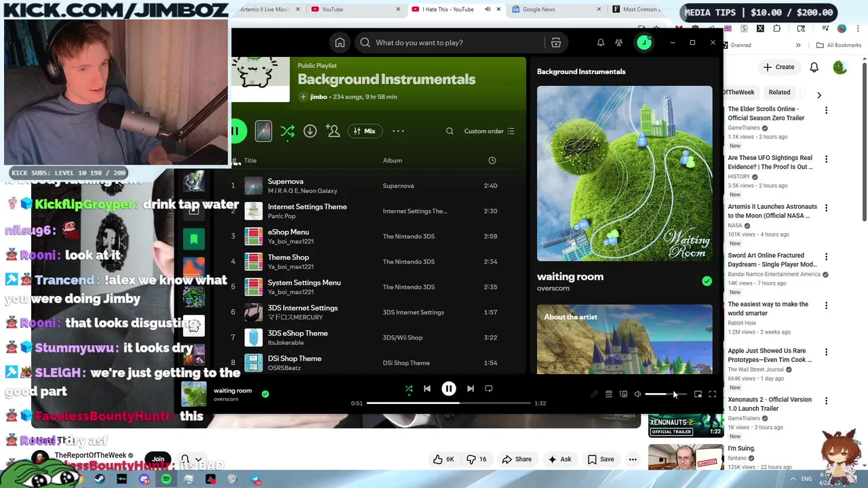Image resolution: width=868 pixels, height=488 pixels.
Task: Select Related filter chip on YouTube
Action: click(779, 92)
